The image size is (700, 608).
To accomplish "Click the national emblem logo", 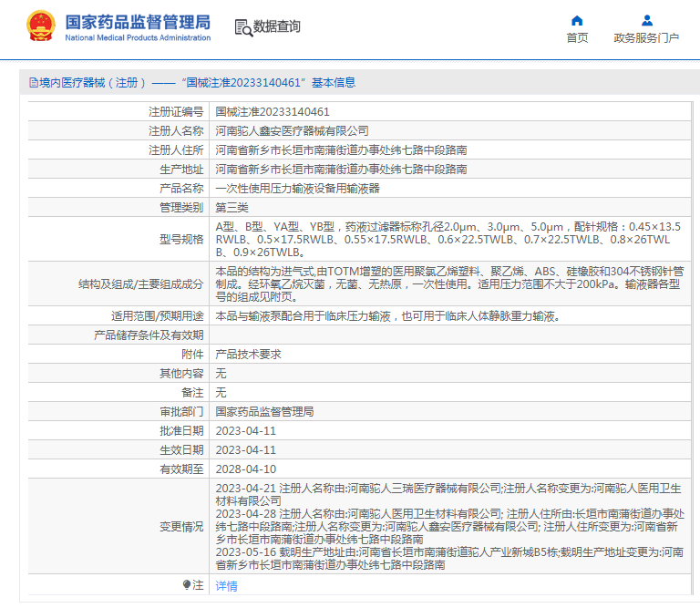I will 41,26.
